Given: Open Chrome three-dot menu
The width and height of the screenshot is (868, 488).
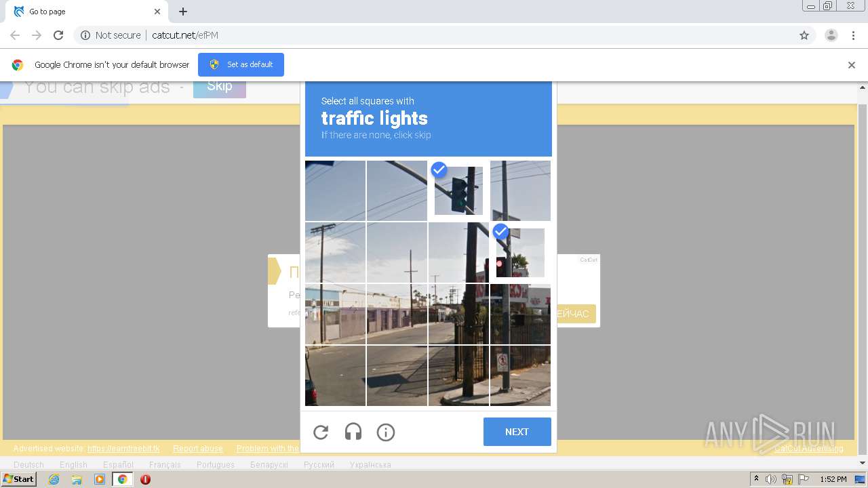Looking at the screenshot, I should (853, 35).
